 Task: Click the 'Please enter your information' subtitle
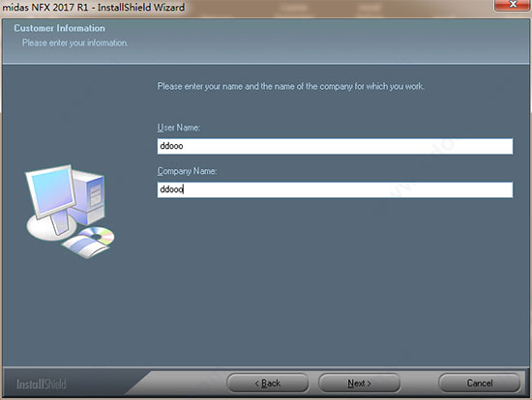[75, 43]
